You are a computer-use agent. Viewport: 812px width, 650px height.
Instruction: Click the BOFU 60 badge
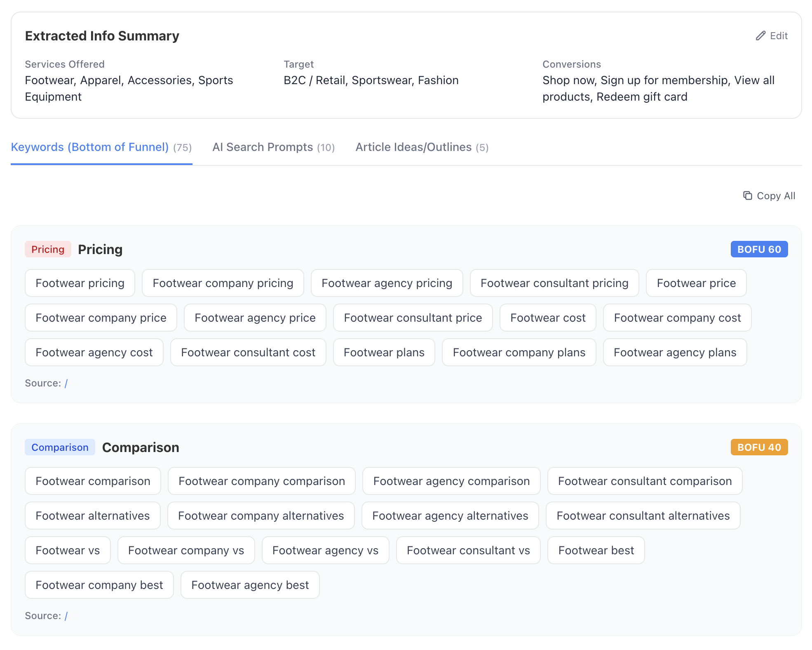[759, 249]
